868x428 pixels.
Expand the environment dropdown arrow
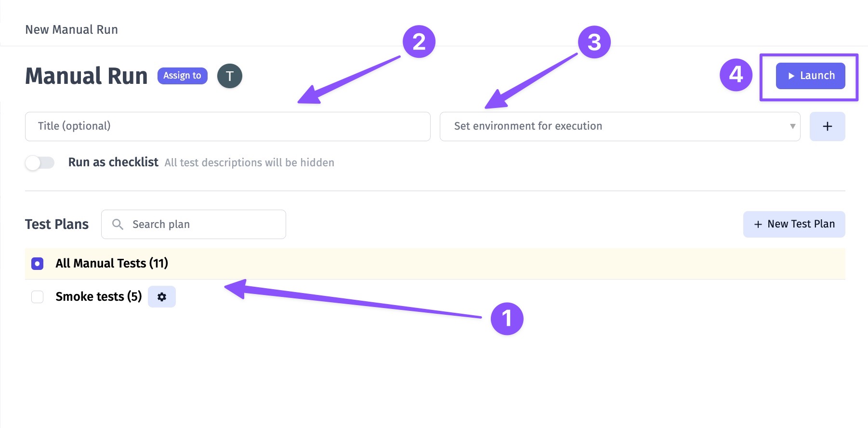pos(792,126)
